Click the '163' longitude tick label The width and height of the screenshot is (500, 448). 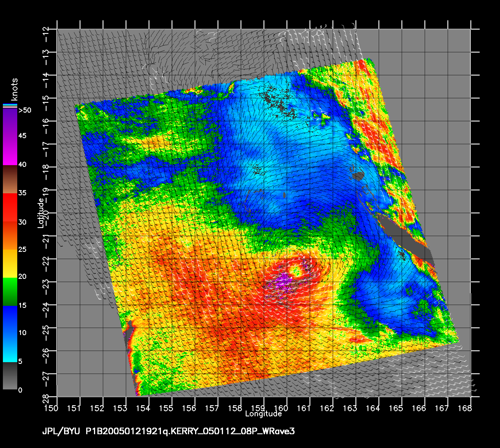[350, 408]
